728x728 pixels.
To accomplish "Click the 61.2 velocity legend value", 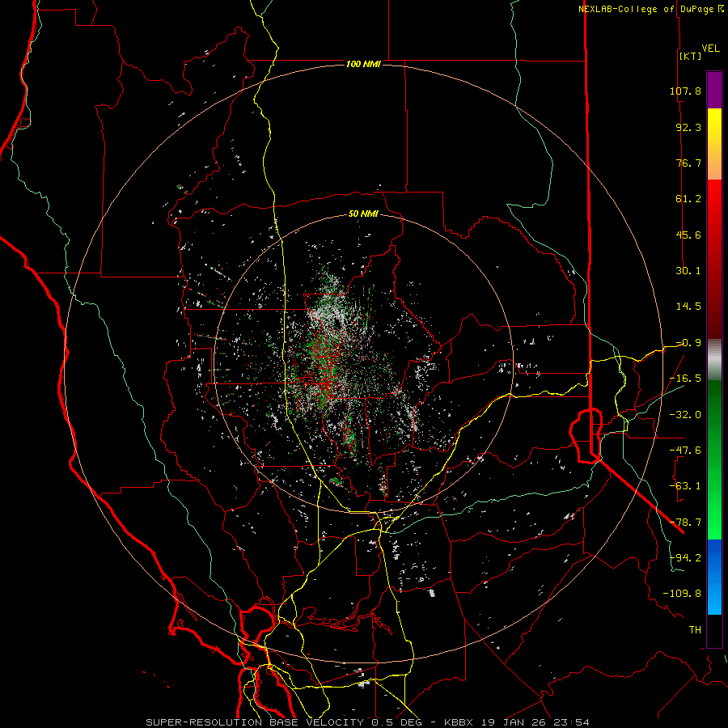I will [x=688, y=199].
